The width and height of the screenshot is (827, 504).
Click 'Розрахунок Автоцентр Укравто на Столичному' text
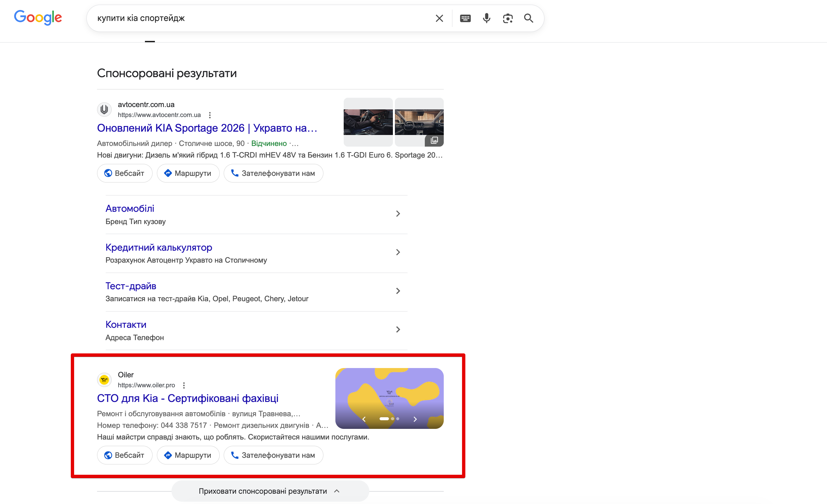point(186,260)
